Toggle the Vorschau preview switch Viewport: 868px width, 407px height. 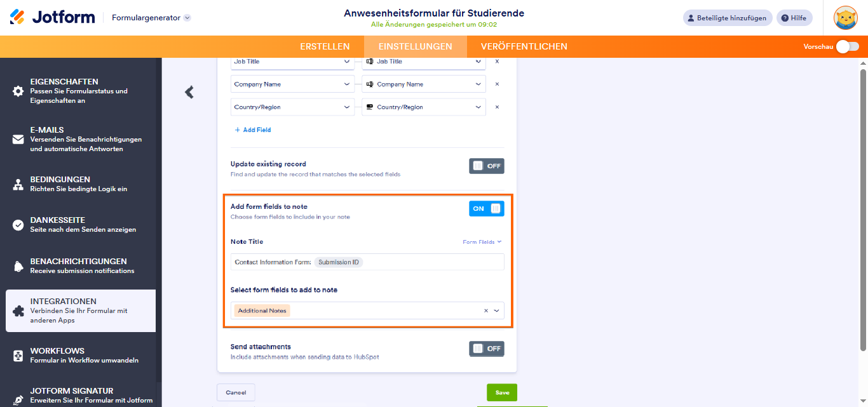[847, 46]
